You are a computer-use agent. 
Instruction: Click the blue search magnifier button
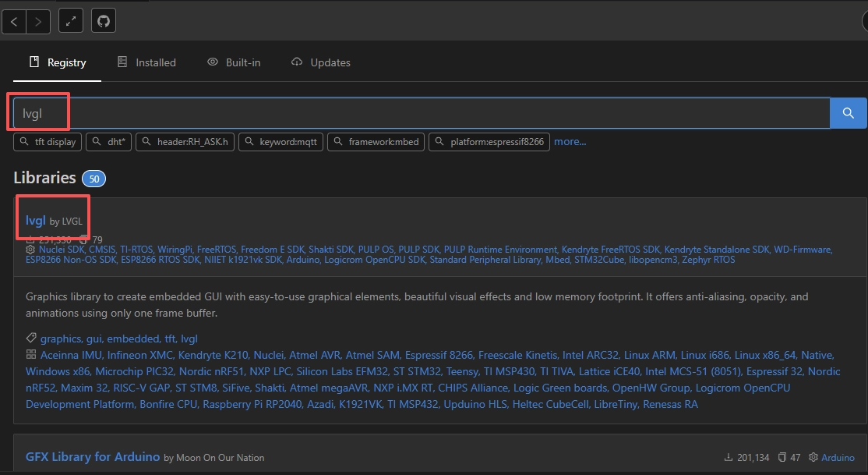point(848,113)
